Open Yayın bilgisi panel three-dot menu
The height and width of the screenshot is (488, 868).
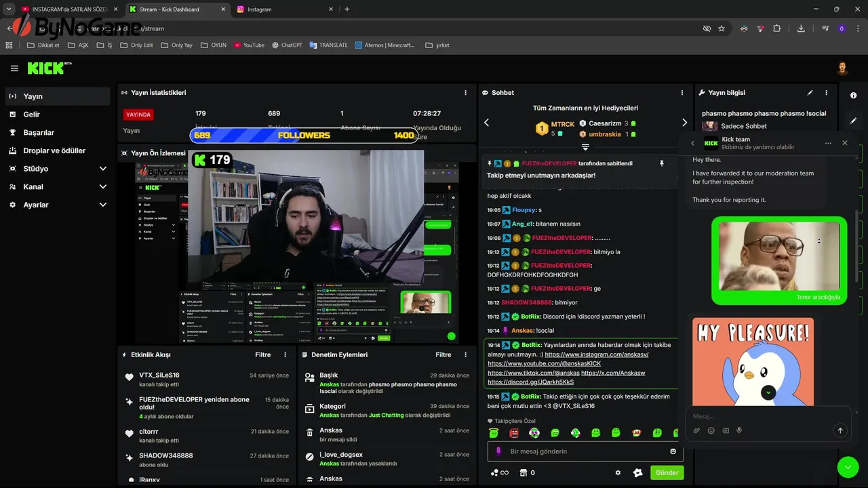[826, 93]
